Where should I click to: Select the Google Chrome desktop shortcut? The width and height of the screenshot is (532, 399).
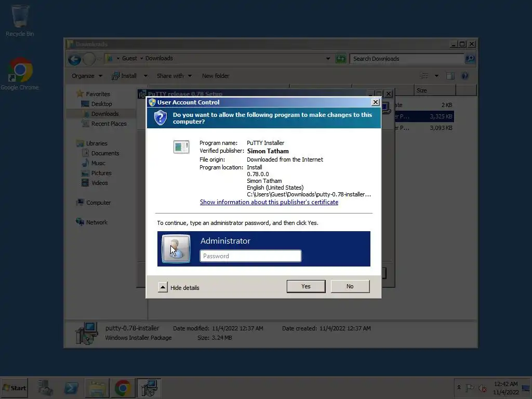pos(20,74)
